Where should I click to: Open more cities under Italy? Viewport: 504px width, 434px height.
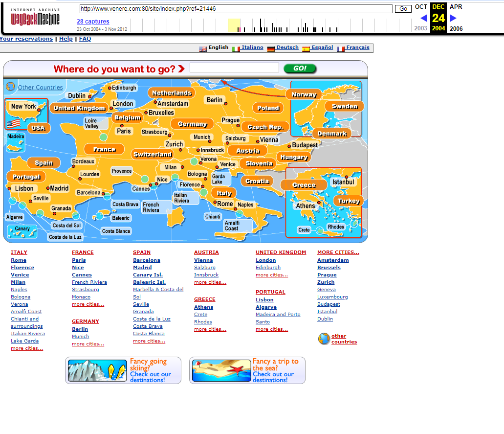(27, 348)
